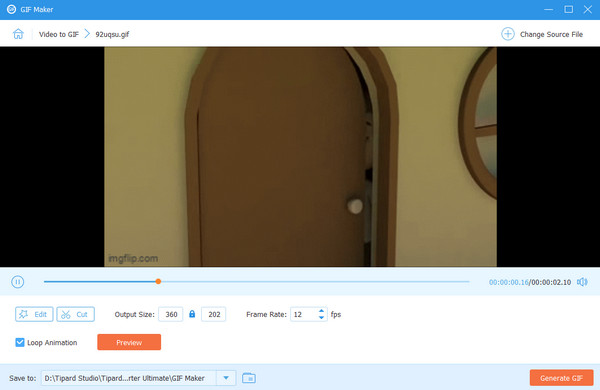
Task: Select the 92uqsu.gif breadcrumb item
Action: pyautogui.click(x=112, y=34)
